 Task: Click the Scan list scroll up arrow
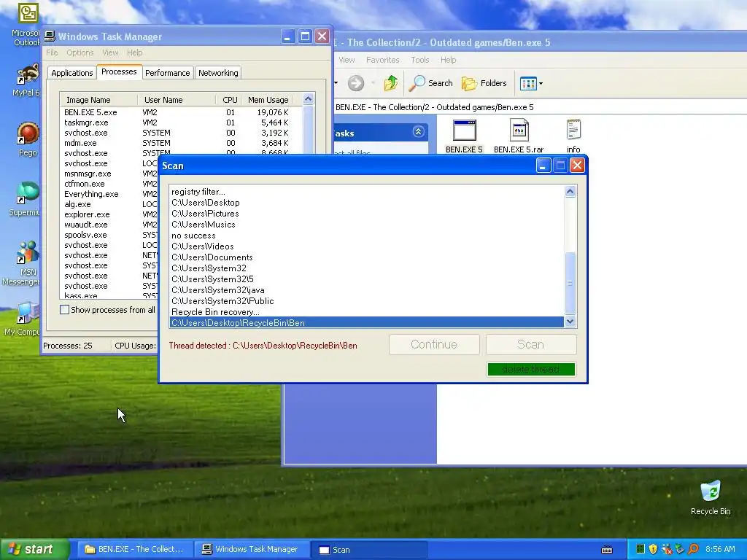point(570,192)
